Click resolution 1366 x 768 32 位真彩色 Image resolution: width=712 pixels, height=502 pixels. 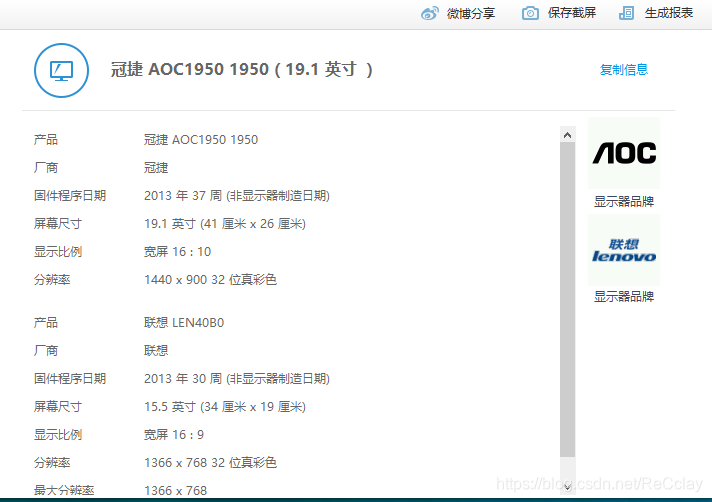click(210, 463)
